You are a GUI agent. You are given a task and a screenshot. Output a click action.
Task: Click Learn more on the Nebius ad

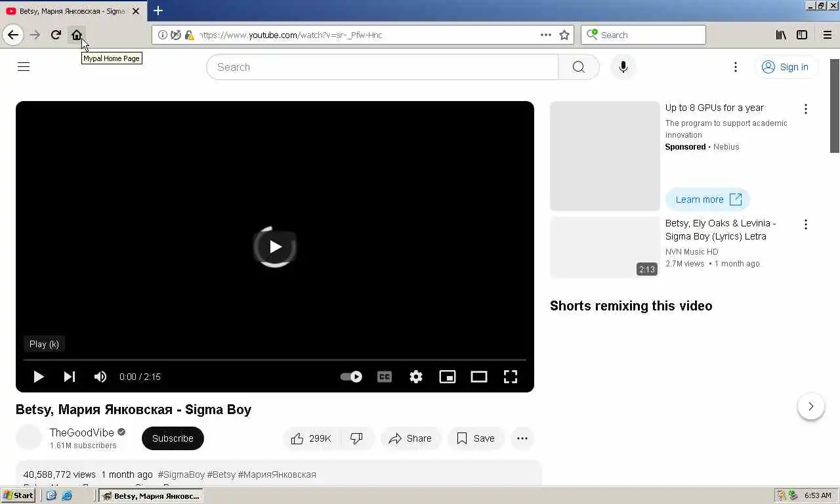(707, 199)
